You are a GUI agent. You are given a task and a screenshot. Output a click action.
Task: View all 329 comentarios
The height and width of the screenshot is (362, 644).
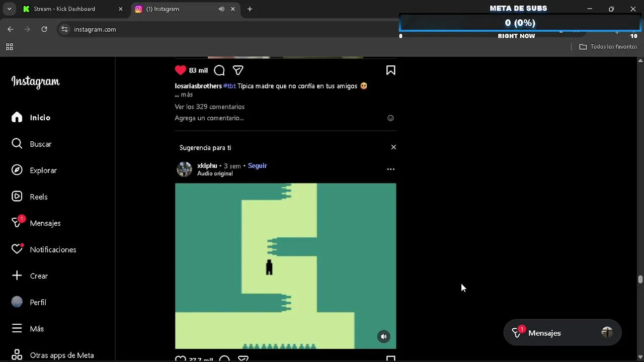[209, 107]
